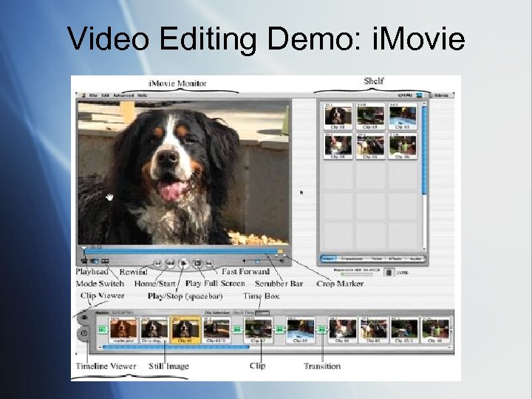
Task: Click the dog video in the iMovie Monitor
Action: click(x=183, y=173)
